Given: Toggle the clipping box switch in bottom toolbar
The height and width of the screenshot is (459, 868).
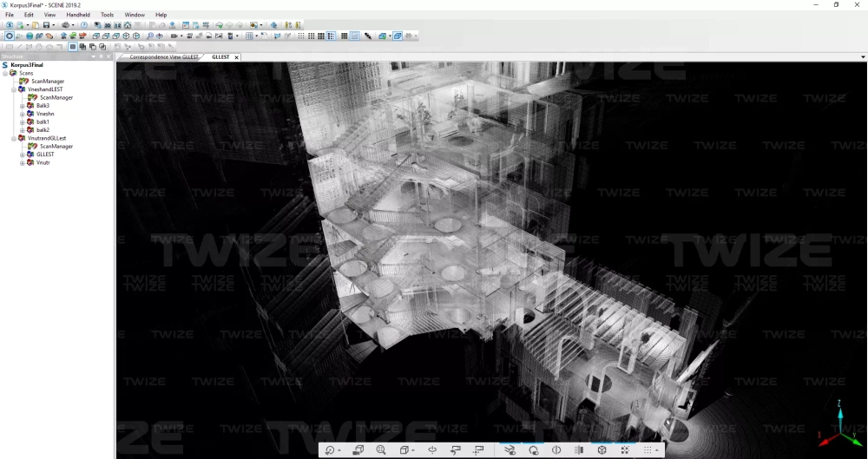Looking at the screenshot, I should [510, 450].
